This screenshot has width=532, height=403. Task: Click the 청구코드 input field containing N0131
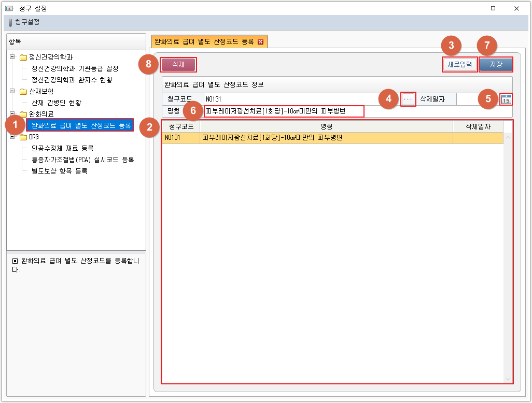tap(301, 99)
